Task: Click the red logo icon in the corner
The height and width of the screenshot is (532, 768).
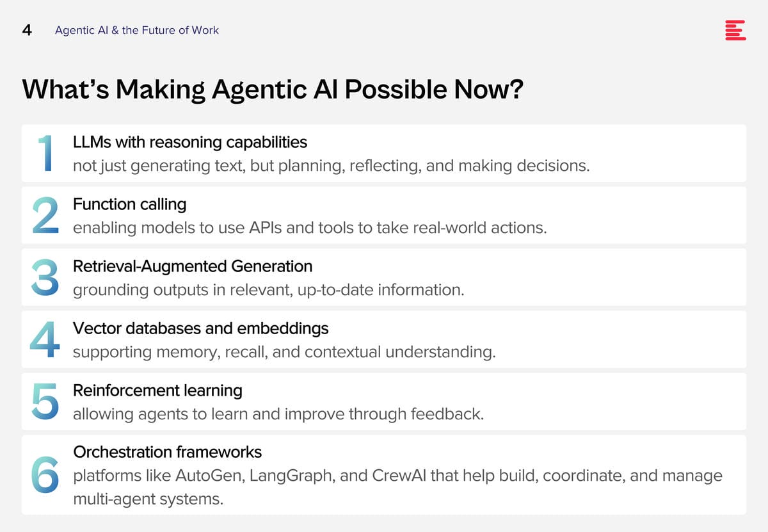Action: [735, 30]
